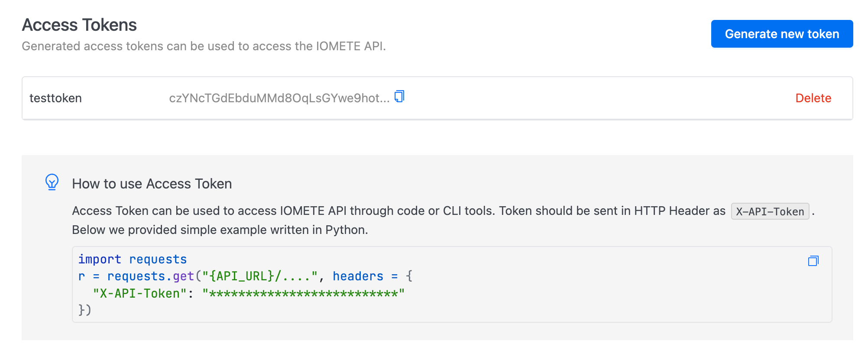Viewport: 868px width, 357px height.
Task: Click the description about IOMETE API tokens
Action: coord(204,46)
